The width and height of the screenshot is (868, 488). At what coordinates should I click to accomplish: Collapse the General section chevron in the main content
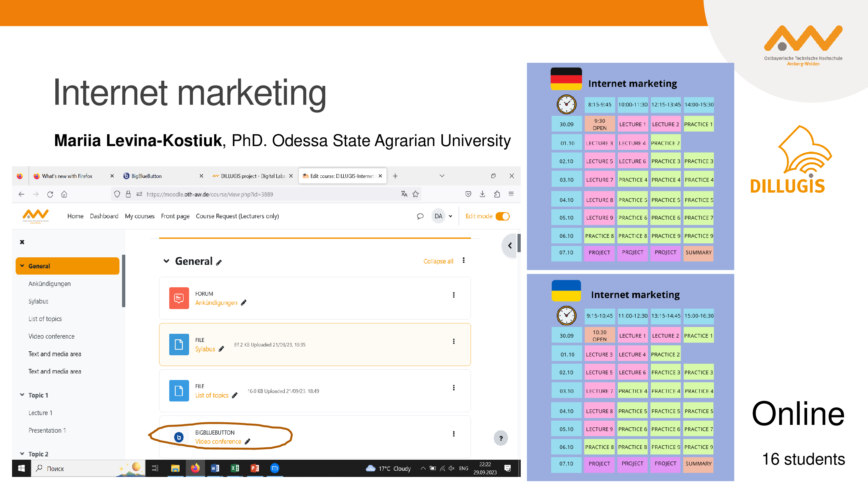coord(166,261)
